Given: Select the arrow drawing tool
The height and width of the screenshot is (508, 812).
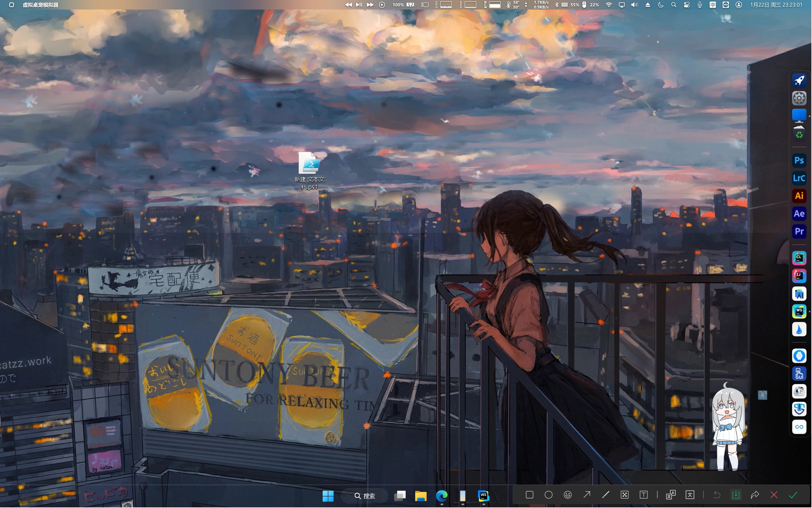Looking at the screenshot, I should (587, 495).
